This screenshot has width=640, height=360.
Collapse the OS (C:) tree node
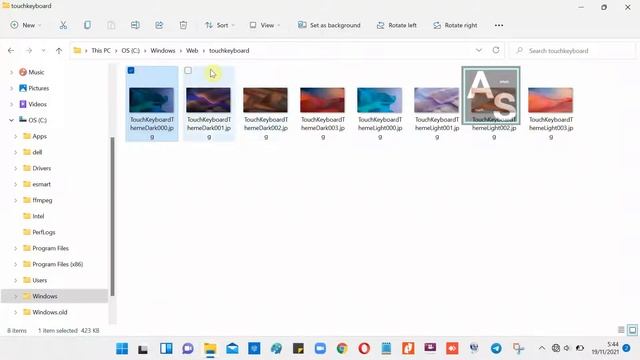tap(11, 120)
